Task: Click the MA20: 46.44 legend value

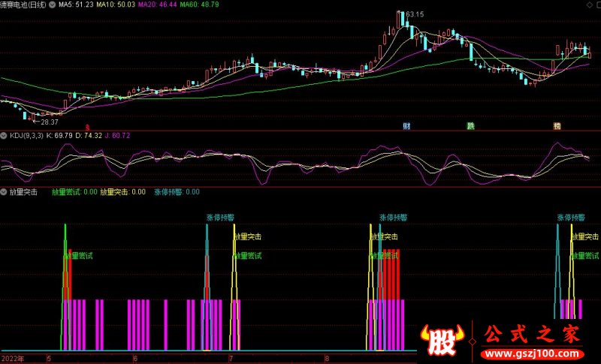Action: [158, 5]
